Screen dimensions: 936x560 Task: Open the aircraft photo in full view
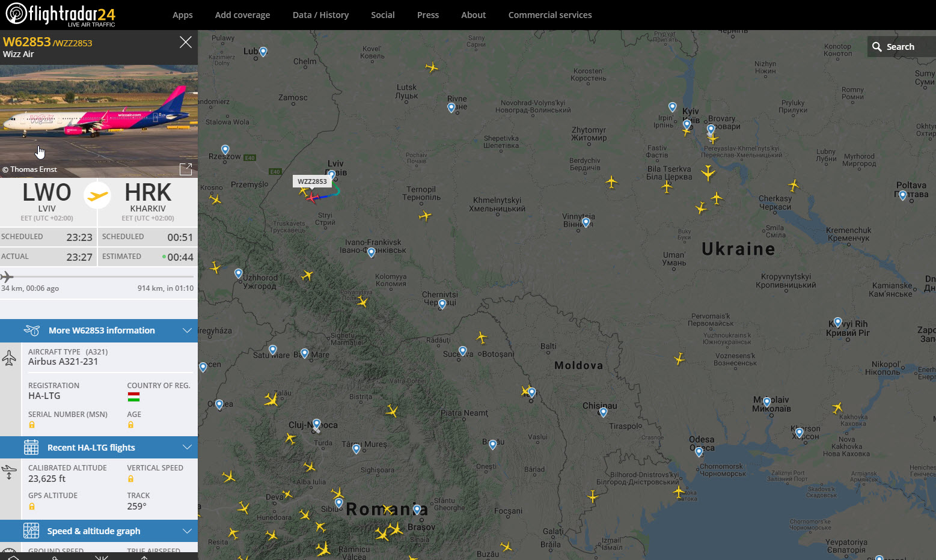(186, 169)
